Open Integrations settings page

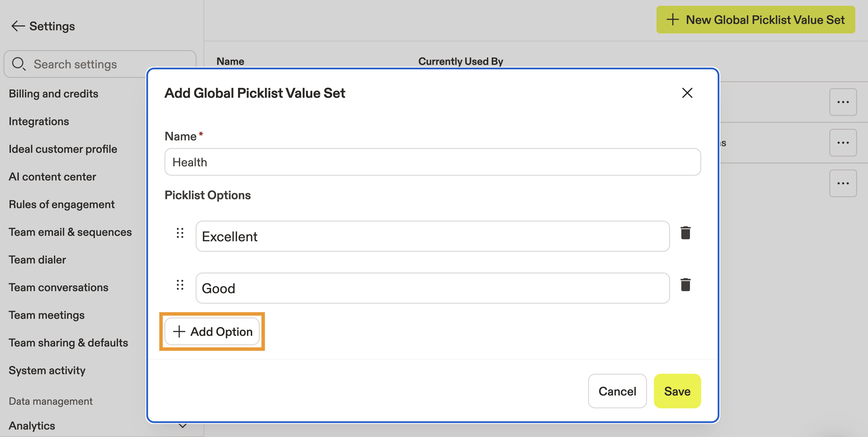point(39,121)
